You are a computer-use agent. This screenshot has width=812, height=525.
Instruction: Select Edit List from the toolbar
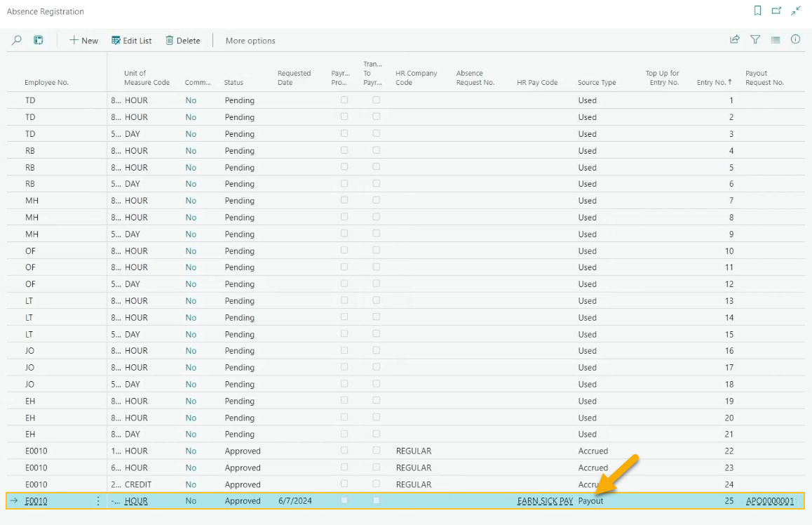pos(131,40)
